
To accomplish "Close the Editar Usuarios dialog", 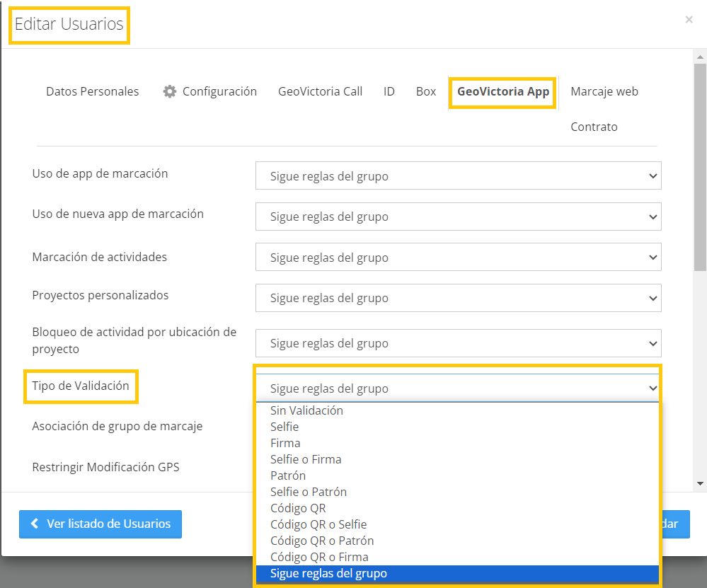I will (x=689, y=20).
